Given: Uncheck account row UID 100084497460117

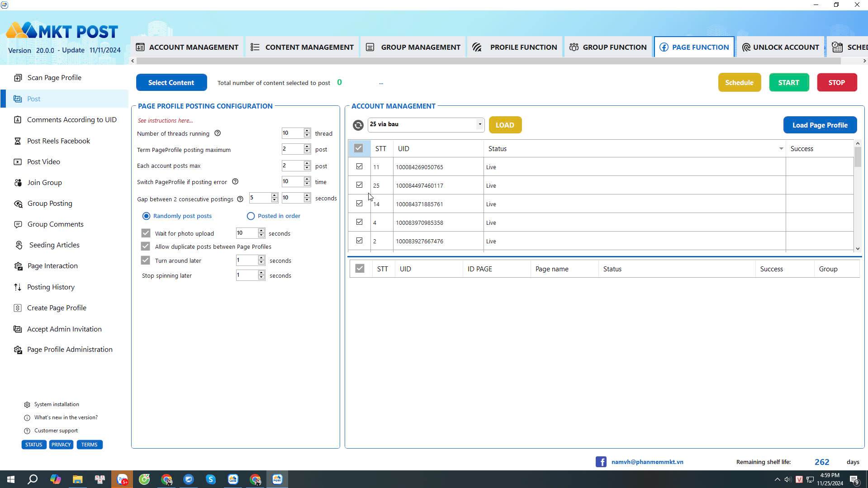Looking at the screenshot, I should pos(360,185).
